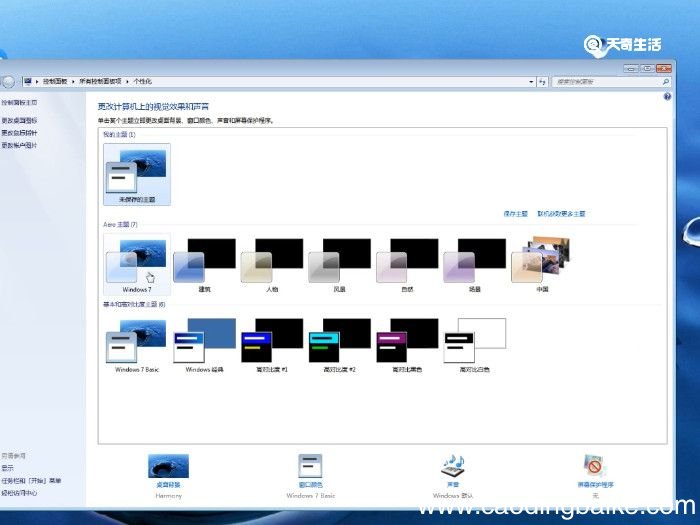Click the 声音 label link
This screenshot has height=525, width=700.
(x=453, y=485)
